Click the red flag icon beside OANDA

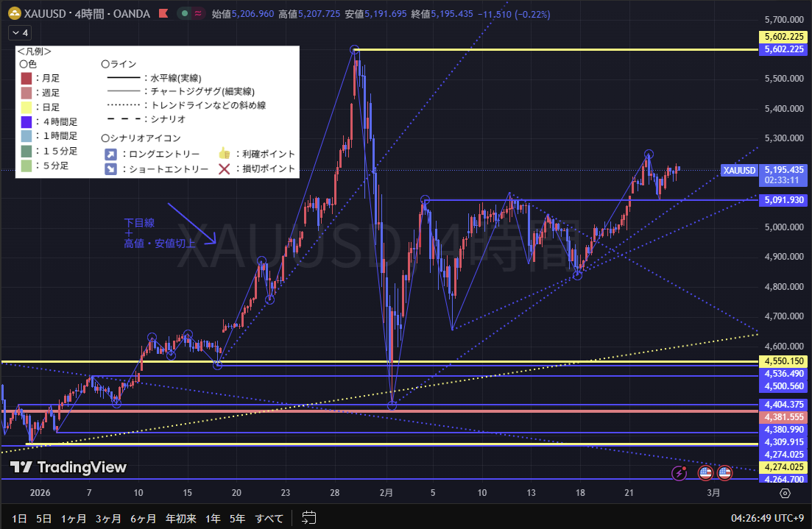[x=163, y=14]
